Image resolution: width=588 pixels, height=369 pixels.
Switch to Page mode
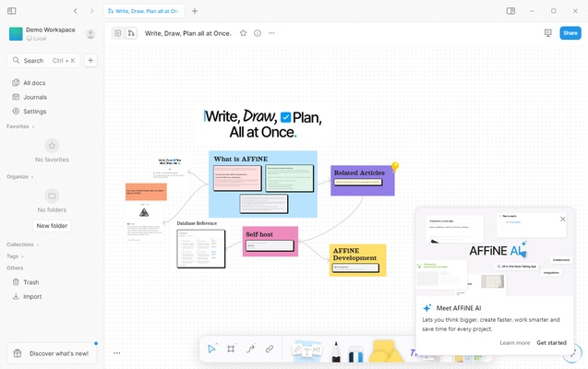tap(118, 33)
